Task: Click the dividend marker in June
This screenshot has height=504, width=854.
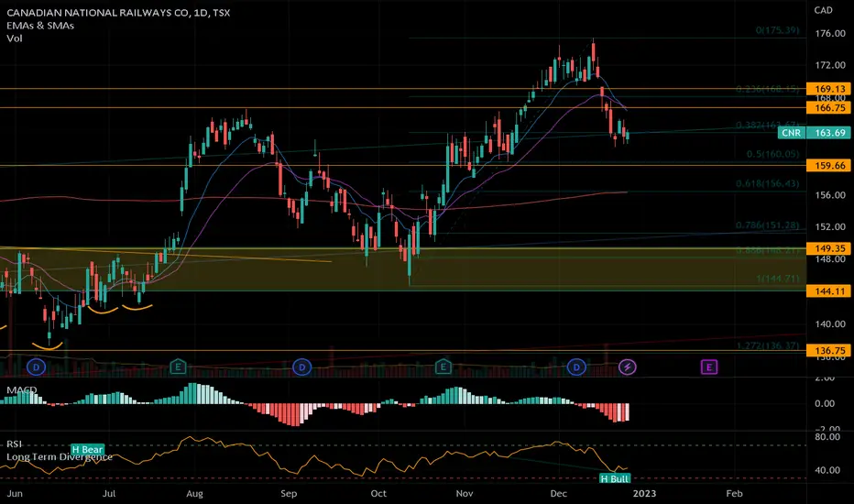Action: coord(37,367)
